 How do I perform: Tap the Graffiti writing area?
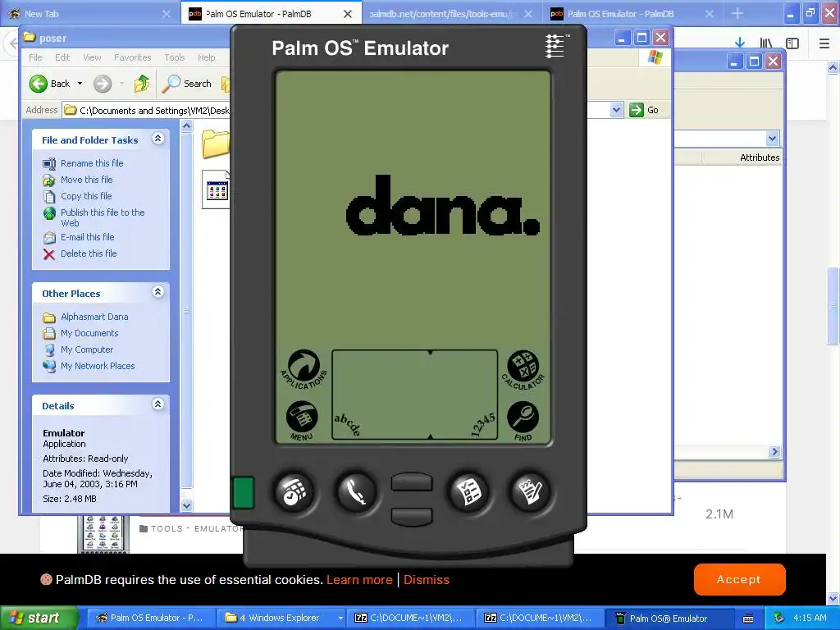[414, 395]
